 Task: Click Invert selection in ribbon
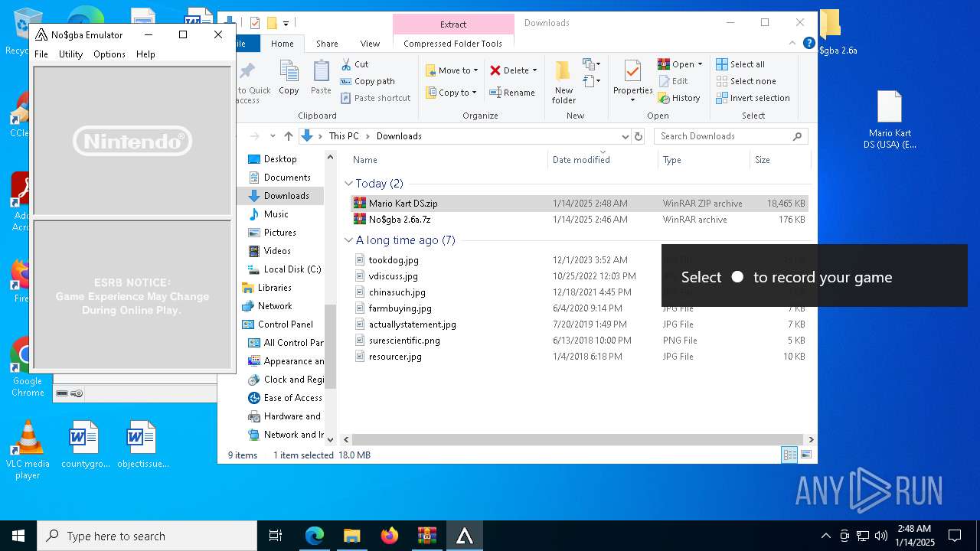click(753, 98)
